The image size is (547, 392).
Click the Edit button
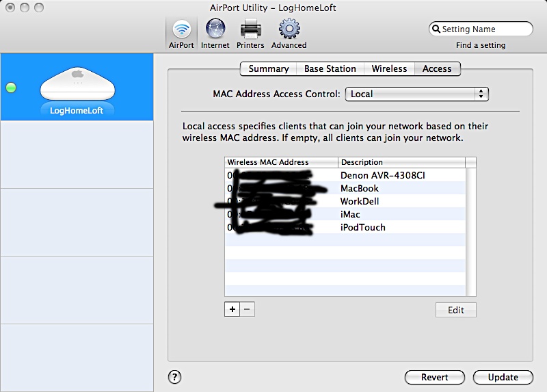455,310
